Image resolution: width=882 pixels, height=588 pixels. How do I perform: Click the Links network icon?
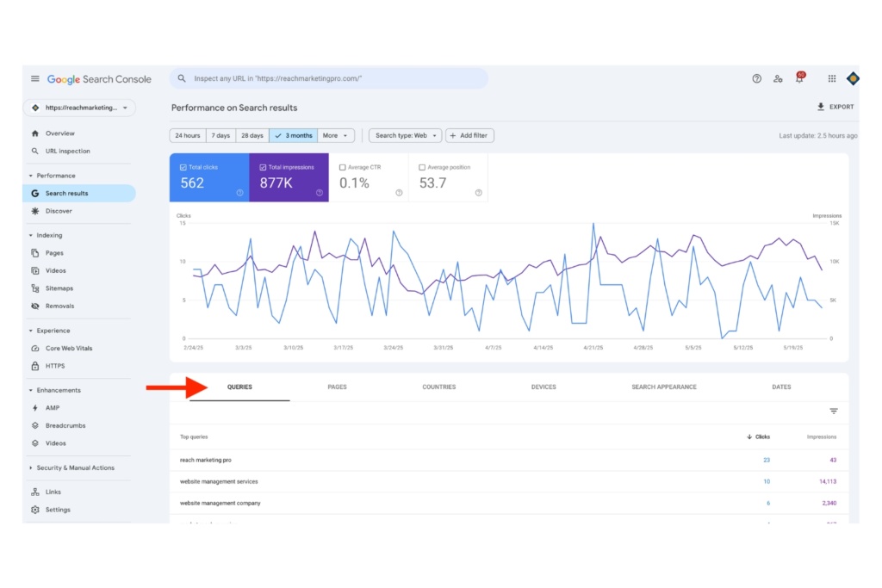tap(34, 492)
